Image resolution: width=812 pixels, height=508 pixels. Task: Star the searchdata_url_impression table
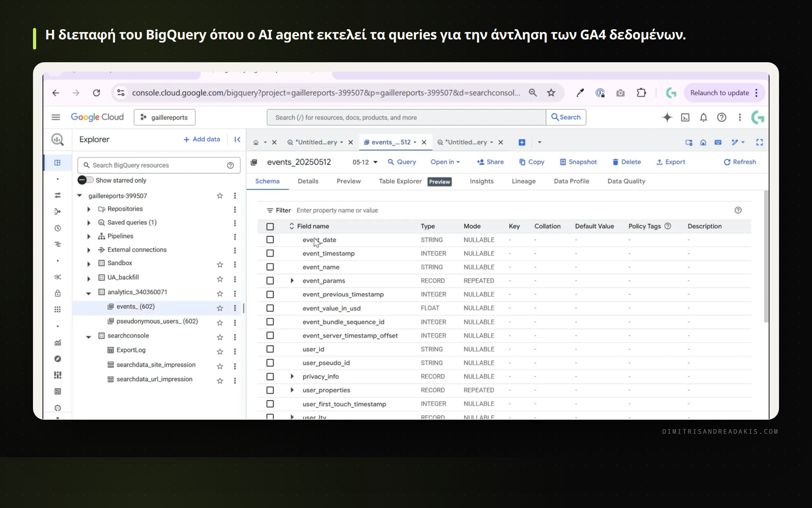tap(220, 381)
